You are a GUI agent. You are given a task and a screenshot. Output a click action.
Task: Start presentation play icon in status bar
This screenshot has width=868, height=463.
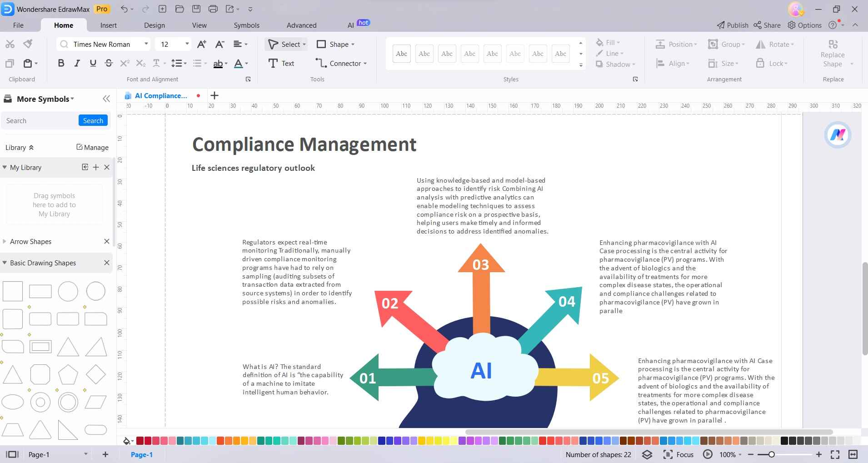(708, 454)
